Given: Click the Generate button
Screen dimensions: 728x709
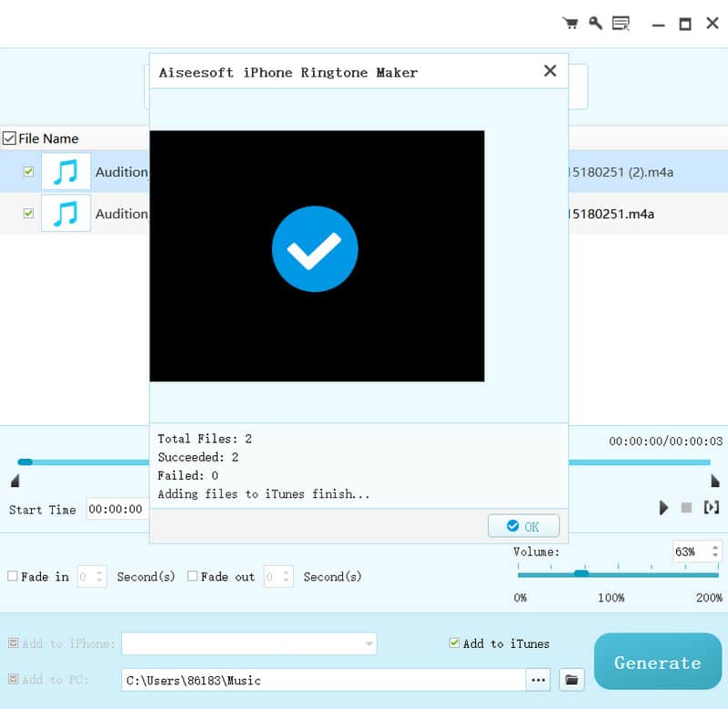Looking at the screenshot, I should (657, 662).
